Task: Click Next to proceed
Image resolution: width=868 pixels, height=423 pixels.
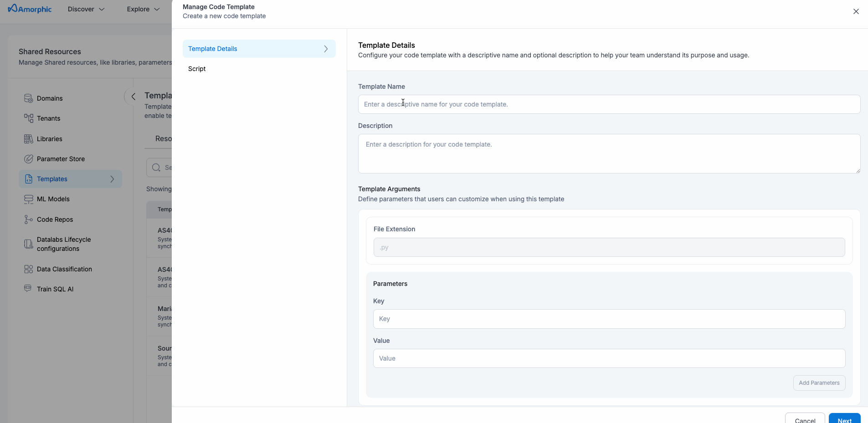Action: [x=844, y=419]
